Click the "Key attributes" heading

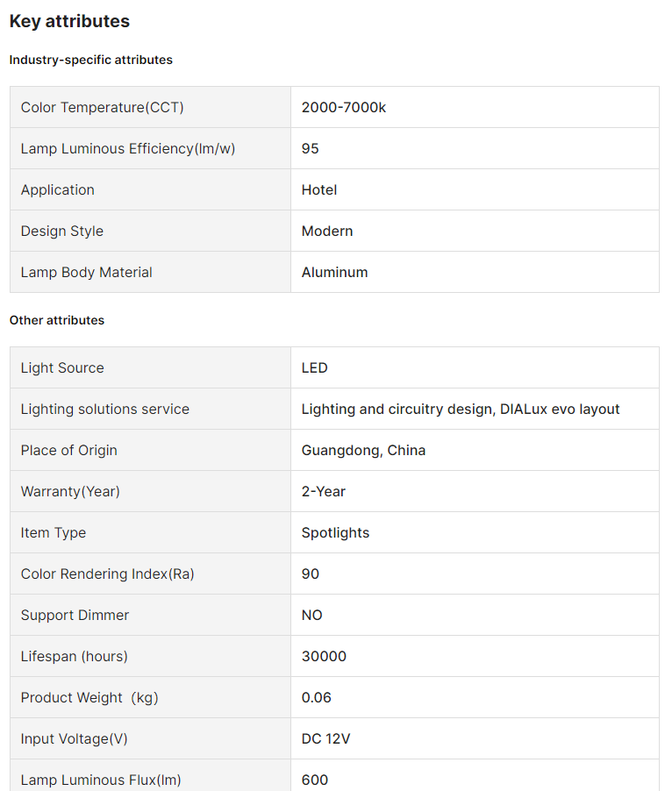(x=69, y=21)
